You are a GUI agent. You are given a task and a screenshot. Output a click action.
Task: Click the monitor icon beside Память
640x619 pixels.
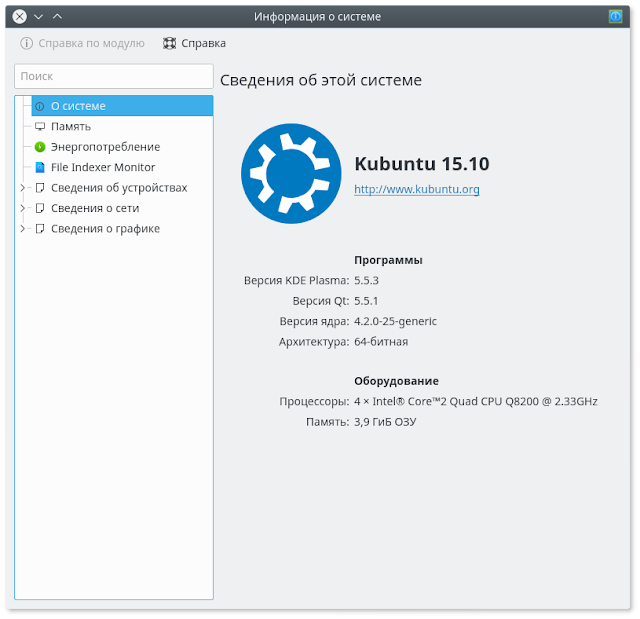(x=40, y=126)
